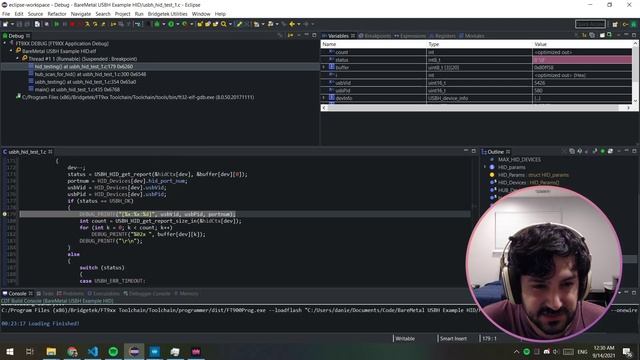Open the Debug launch dropdown arrow
This screenshot has width=640, height=360.
pyautogui.click(x=164, y=24)
